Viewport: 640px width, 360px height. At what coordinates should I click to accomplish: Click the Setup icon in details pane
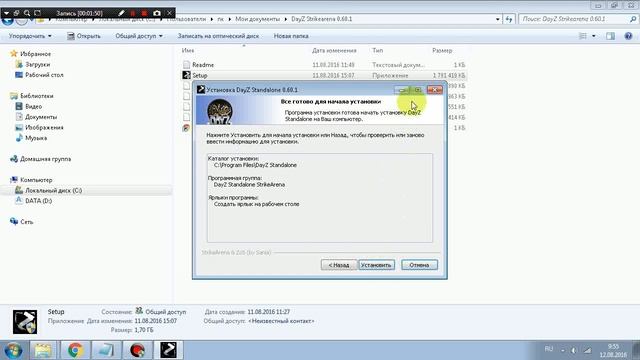point(25,322)
